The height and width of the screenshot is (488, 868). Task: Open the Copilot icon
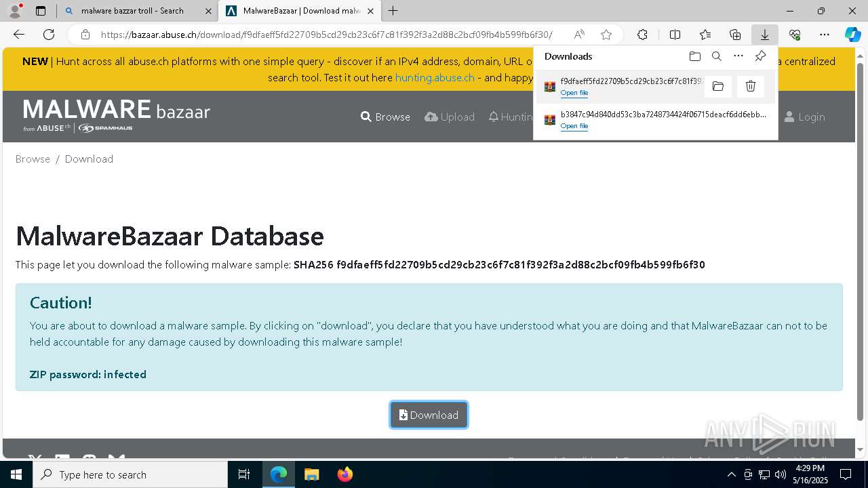coord(852,35)
